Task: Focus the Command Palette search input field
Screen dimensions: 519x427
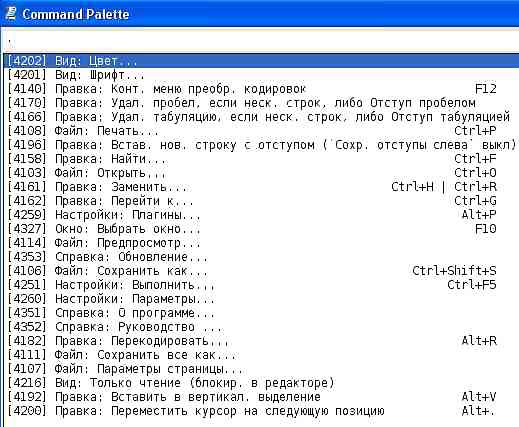Action: tap(261, 41)
